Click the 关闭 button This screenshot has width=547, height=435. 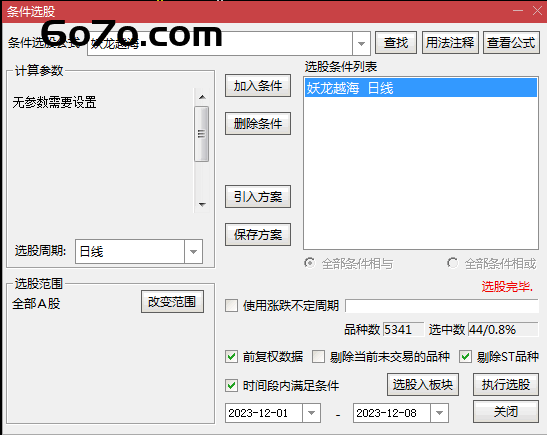[506, 412]
